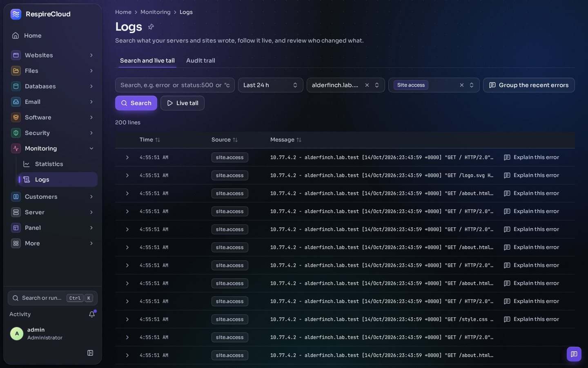Focus the log search query field
This screenshot has width=588, height=368.
(175, 85)
